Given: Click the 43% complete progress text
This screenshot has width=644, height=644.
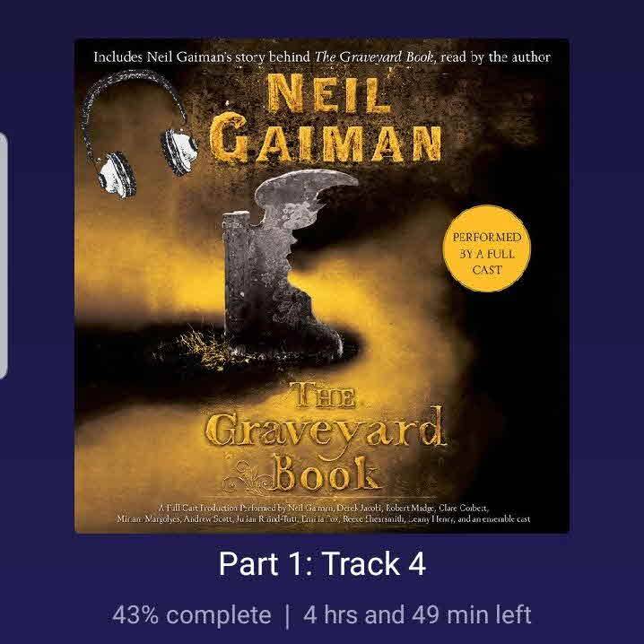Looking at the screenshot, I should [191, 614].
